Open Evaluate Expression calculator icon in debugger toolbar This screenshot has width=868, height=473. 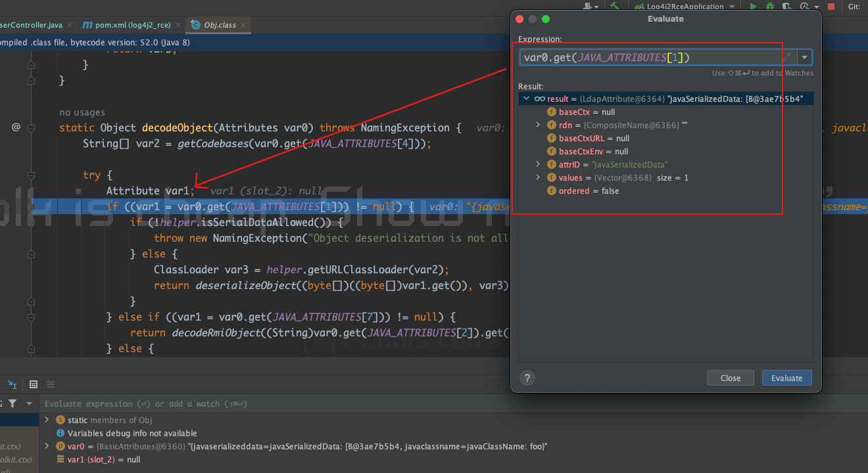tap(34, 384)
